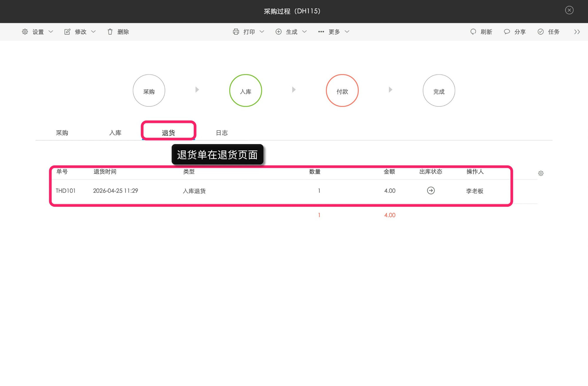Click the 任务 button text
Viewport: 588px width, 386px height.
554,32
